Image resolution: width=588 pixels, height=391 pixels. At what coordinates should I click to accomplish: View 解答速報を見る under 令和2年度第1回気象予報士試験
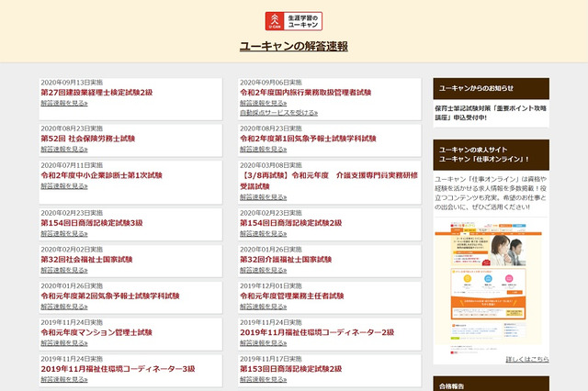tap(264, 149)
